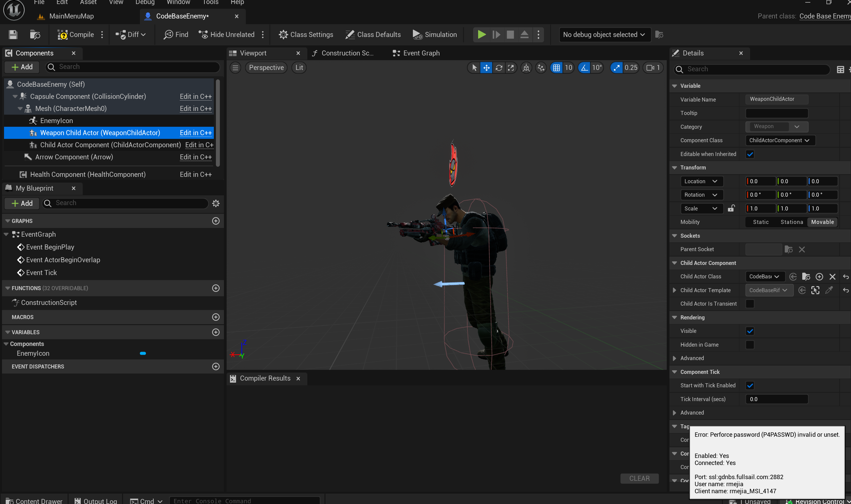Click Edit in C++ for Health Component
This screenshot has width=851, height=504.
point(196,175)
